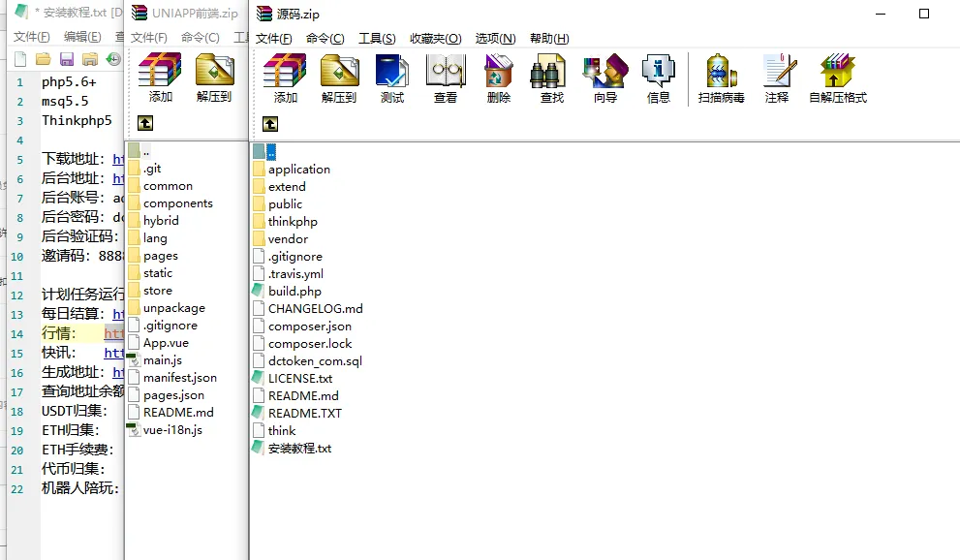Open 工具(S) menu in 源码.zip window
This screenshot has width=960, height=560.
coord(377,39)
